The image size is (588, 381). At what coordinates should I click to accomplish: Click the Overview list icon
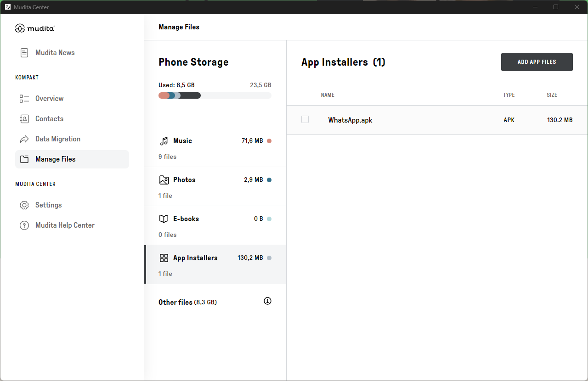[24, 99]
